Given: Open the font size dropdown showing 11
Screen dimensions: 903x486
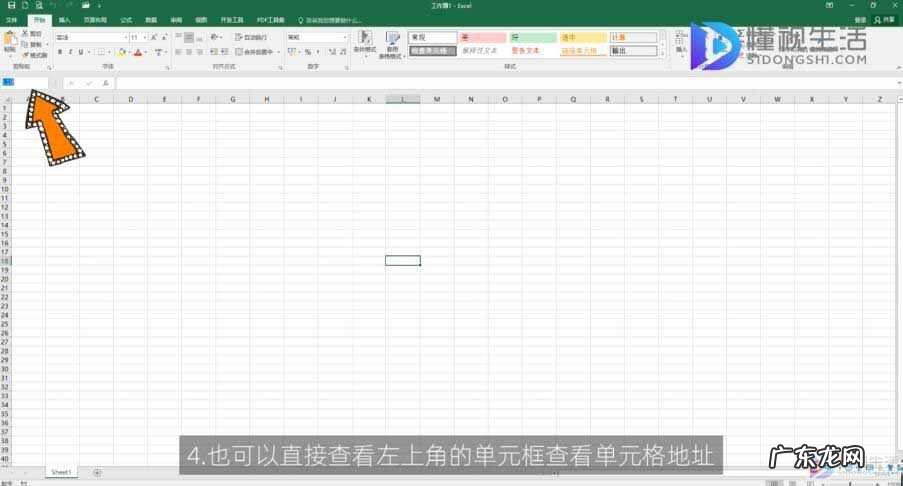Looking at the screenshot, I should (x=145, y=37).
